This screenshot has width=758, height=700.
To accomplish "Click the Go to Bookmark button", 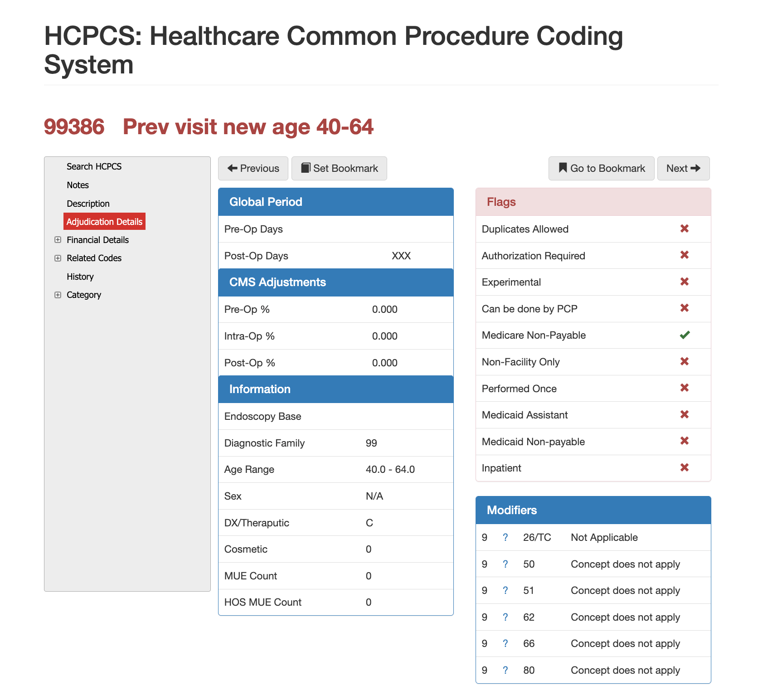I will tap(601, 169).
